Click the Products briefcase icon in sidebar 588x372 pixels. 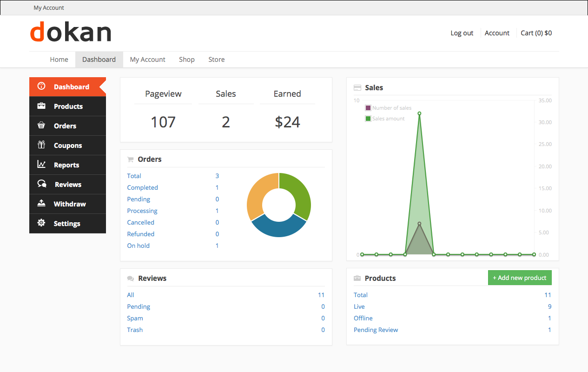coord(41,106)
